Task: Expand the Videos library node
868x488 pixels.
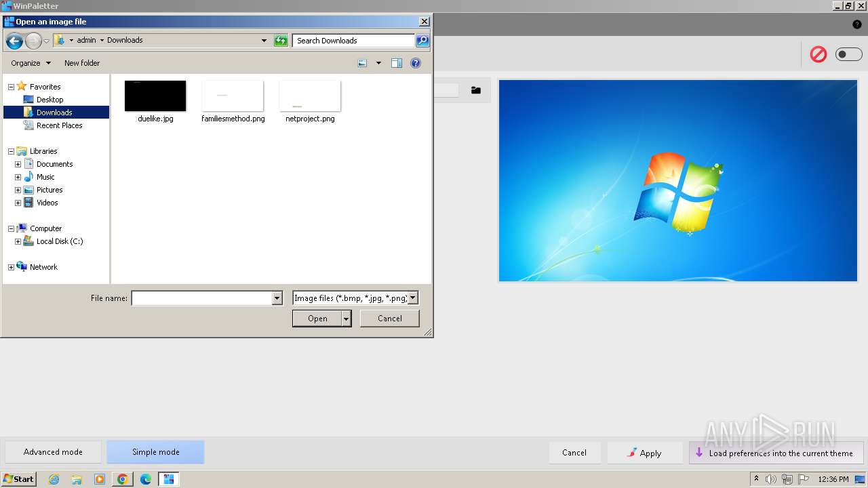Action: tap(18, 203)
